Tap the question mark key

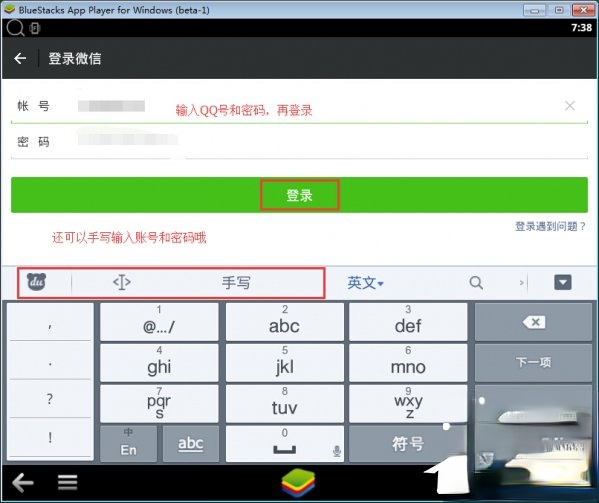(x=50, y=399)
